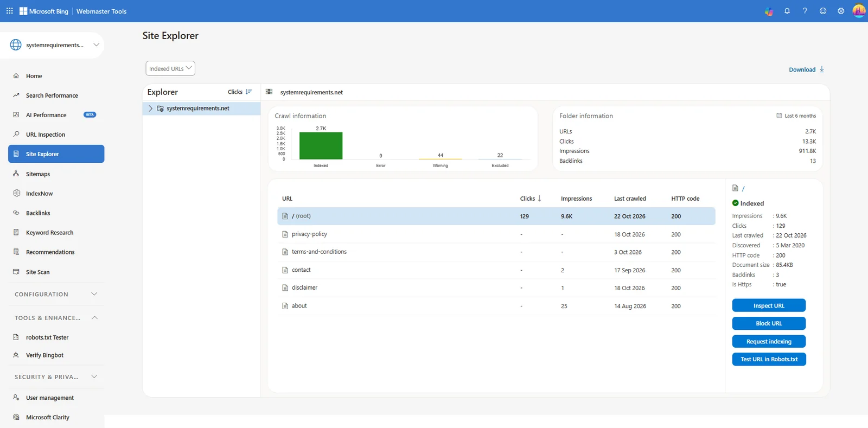Click the HTTP code column header
This screenshot has height=428, width=868.
[x=685, y=199]
